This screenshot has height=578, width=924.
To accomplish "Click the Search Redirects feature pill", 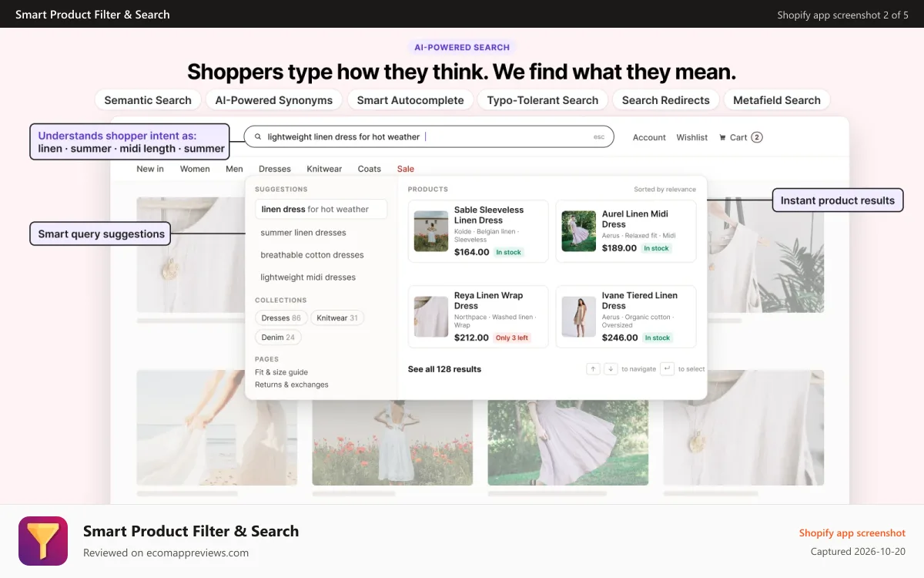I will (x=666, y=100).
